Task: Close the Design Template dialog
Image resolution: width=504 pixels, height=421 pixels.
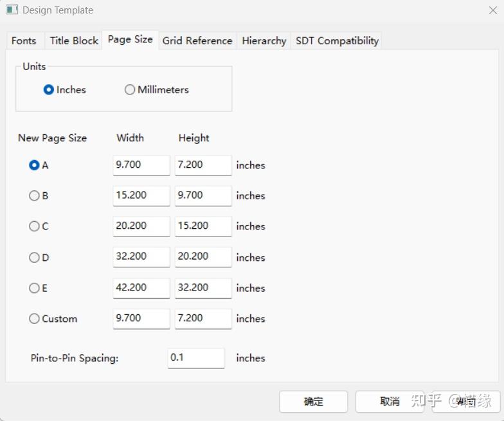Action: pyautogui.click(x=492, y=10)
